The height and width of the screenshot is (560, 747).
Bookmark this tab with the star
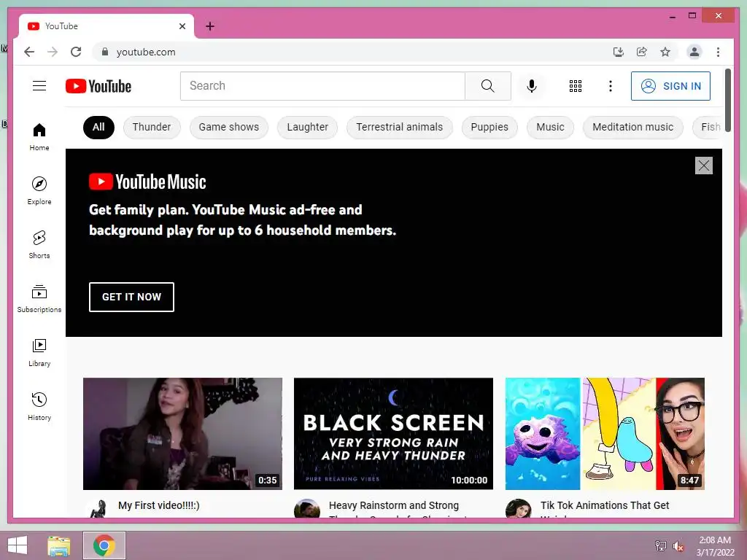(x=665, y=52)
